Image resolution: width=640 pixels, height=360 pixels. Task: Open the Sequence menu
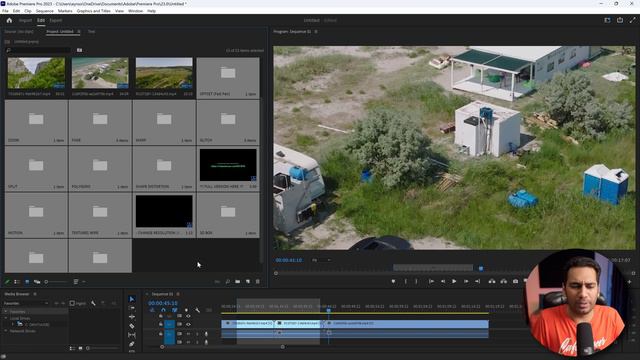click(x=44, y=11)
